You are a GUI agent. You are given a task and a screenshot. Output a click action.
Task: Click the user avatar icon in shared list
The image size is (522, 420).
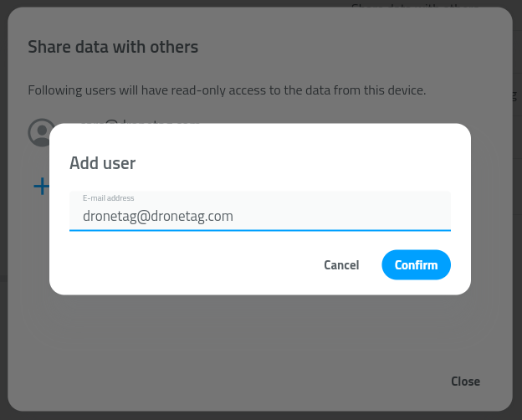point(39,131)
